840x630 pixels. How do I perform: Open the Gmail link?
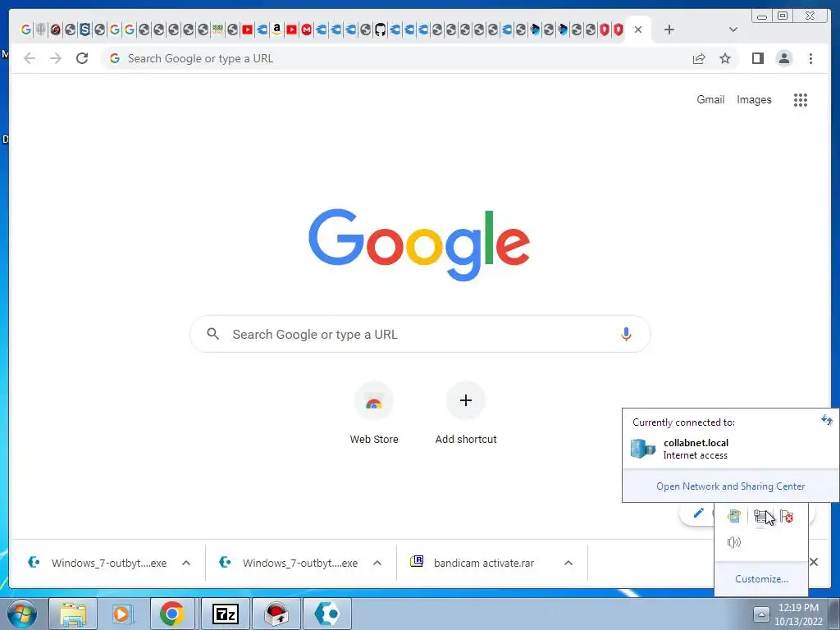pos(710,99)
